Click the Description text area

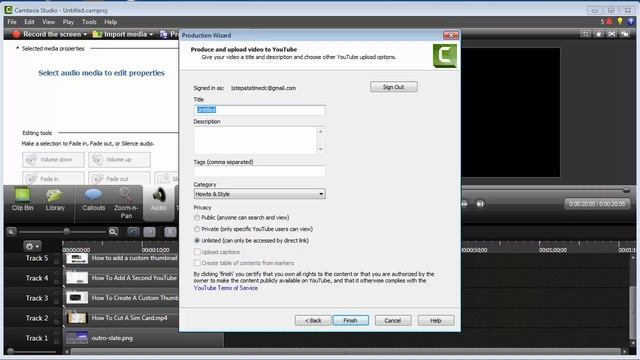pos(260,140)
